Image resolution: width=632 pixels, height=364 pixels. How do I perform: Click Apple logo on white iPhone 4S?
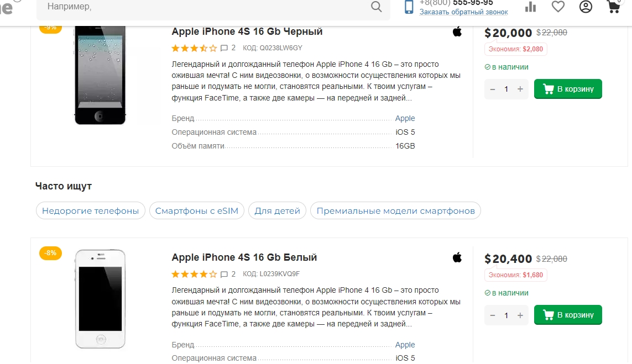[457, 257]
